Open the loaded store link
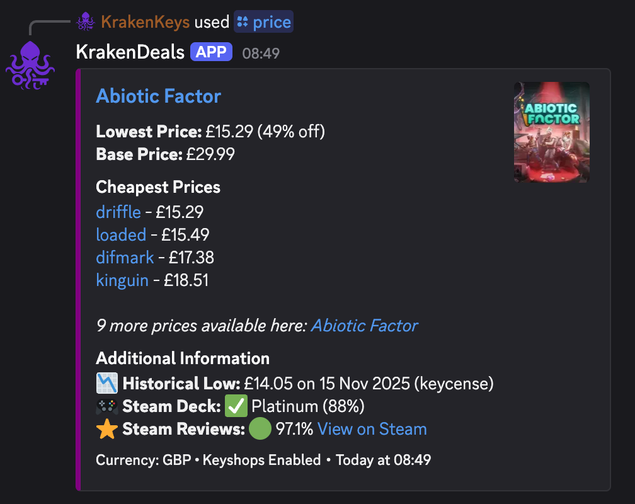The height and width of the screenshot is (504, 635). click(x=121, y=235)
